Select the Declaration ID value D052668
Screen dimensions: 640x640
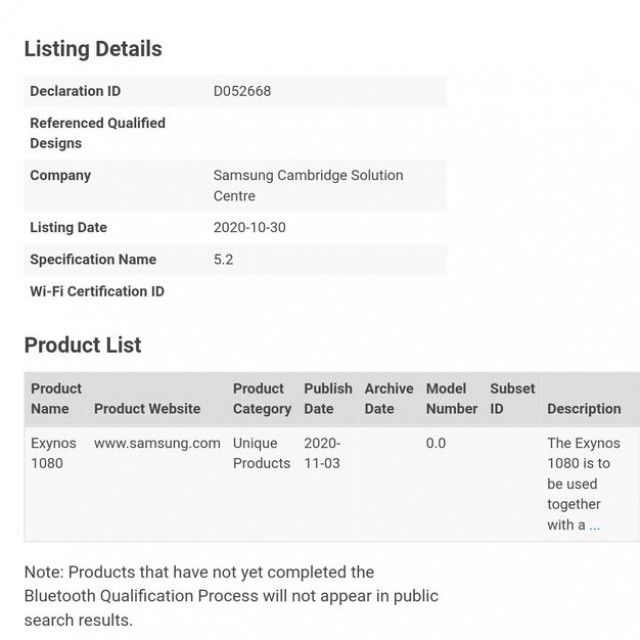(x=242, y=91)
